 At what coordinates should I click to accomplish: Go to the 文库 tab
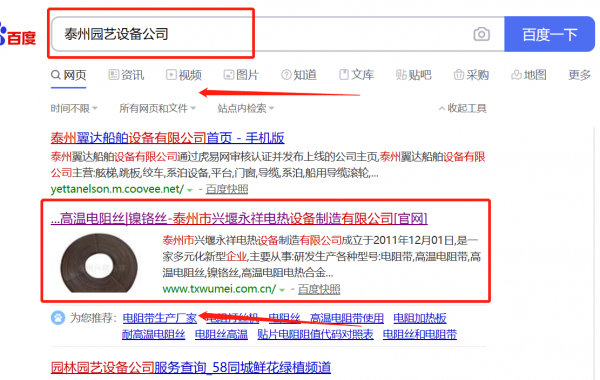point(356,75)
